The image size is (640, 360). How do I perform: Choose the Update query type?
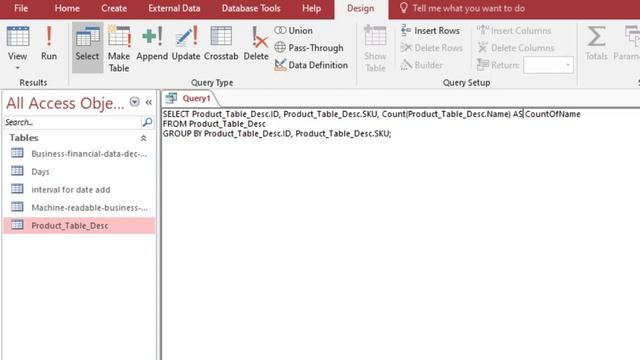[x=186, y=44]
